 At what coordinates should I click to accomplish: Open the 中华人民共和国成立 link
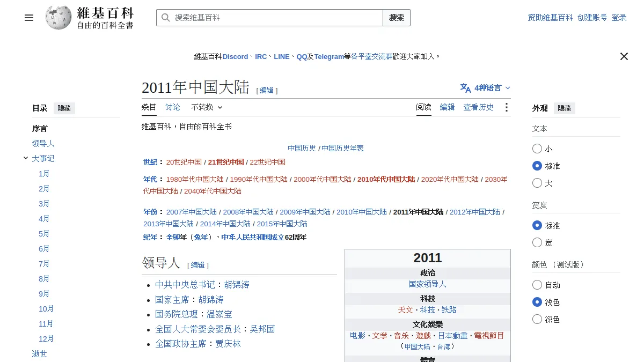253,237
